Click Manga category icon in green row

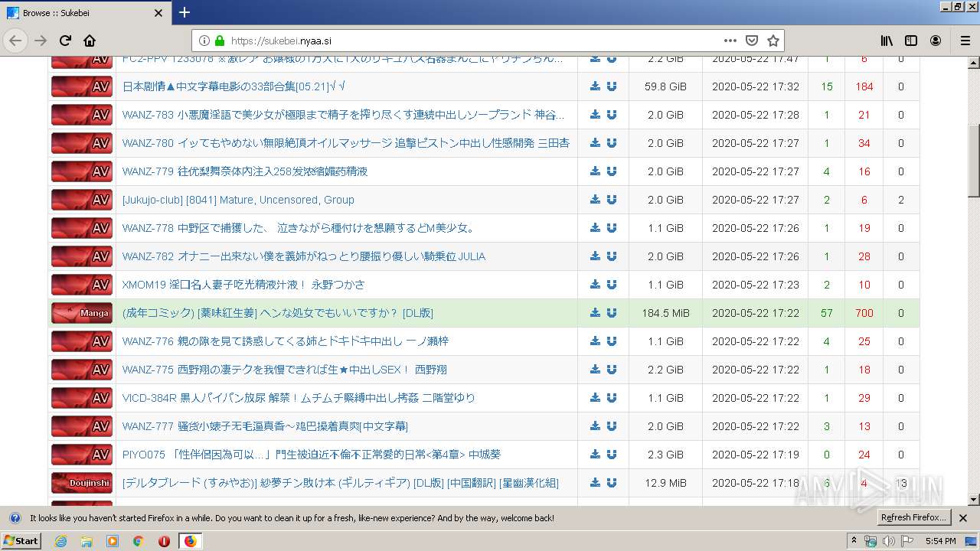82,313
